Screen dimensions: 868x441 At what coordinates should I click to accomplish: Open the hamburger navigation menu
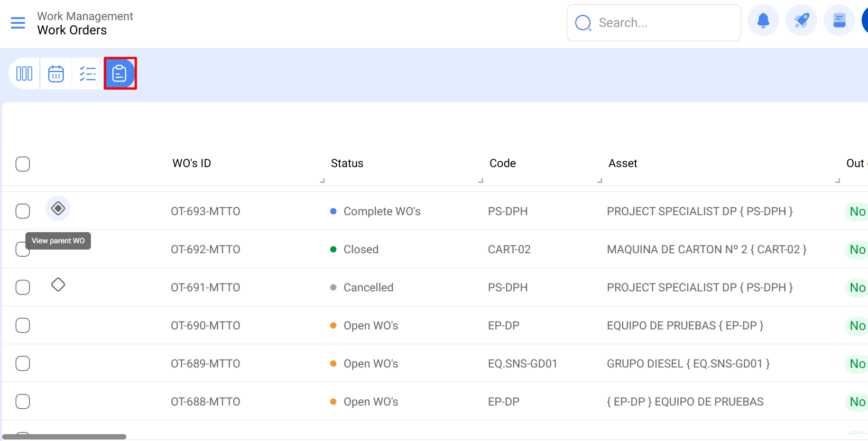coord(18,23)
